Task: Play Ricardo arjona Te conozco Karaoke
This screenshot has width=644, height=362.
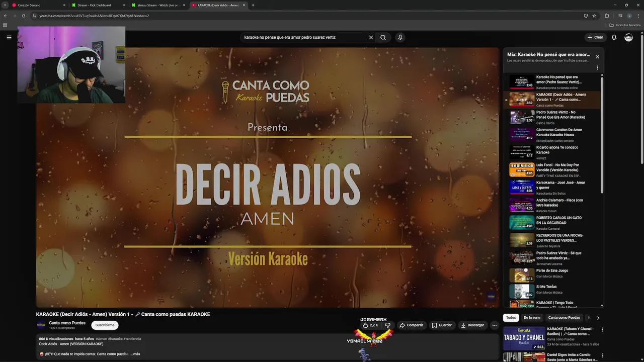Action: pos(552,152)
